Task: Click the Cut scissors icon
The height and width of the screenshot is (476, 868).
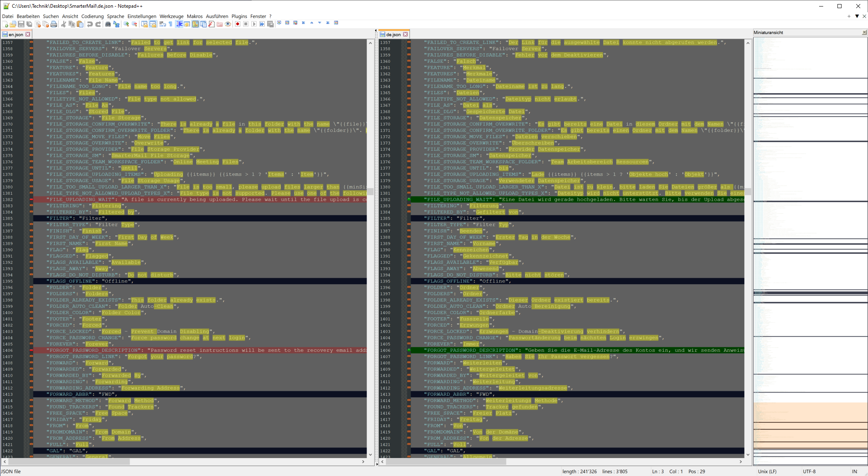Action: click(64, 24)
